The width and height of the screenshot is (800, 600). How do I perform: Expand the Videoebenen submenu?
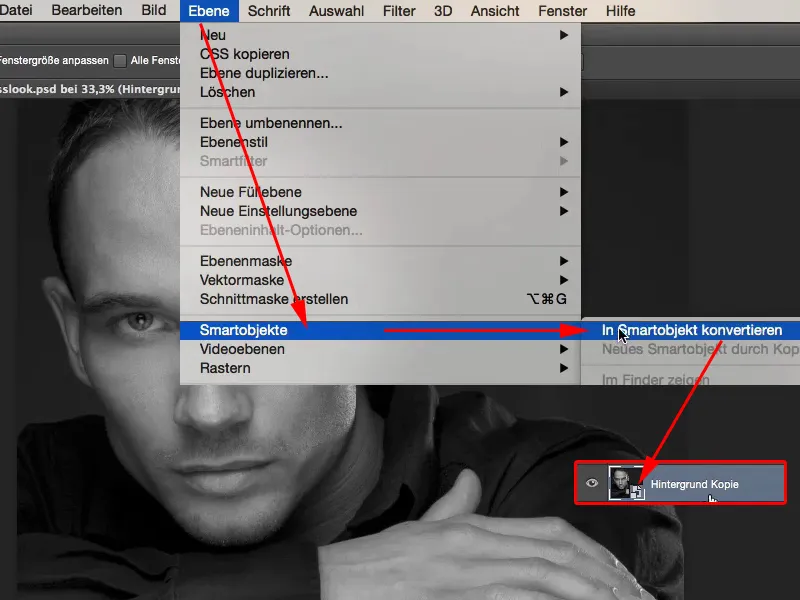(x=380, y=349)
